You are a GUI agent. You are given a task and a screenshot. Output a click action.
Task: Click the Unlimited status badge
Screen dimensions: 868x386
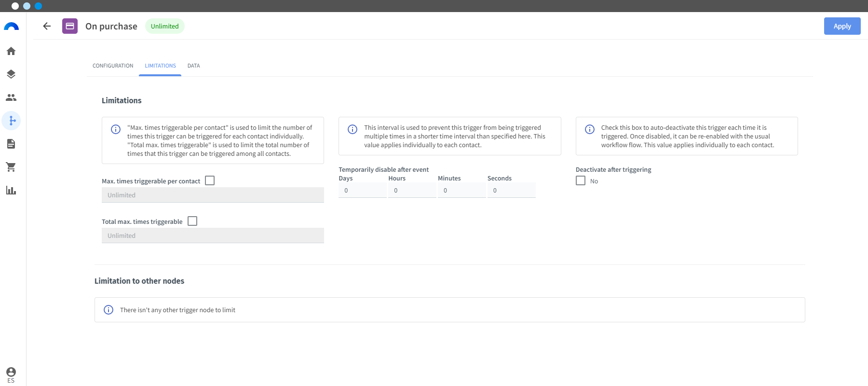[x=165, y=26]
